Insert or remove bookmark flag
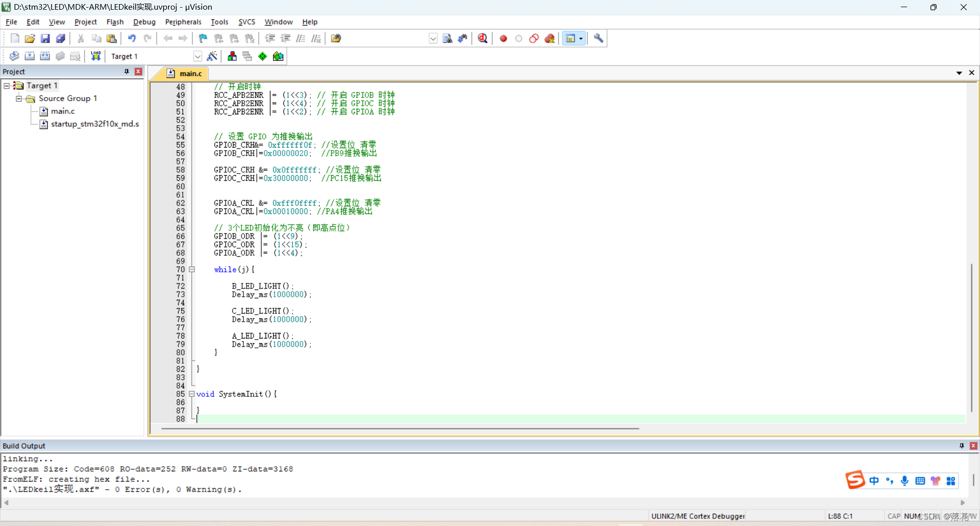This screenshot has height=526, width=980. pyautogui.click(x=203, y=38)
